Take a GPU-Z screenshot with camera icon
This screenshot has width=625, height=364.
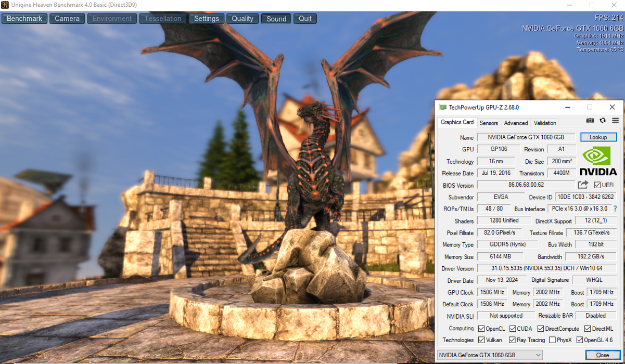click(590, 120)
